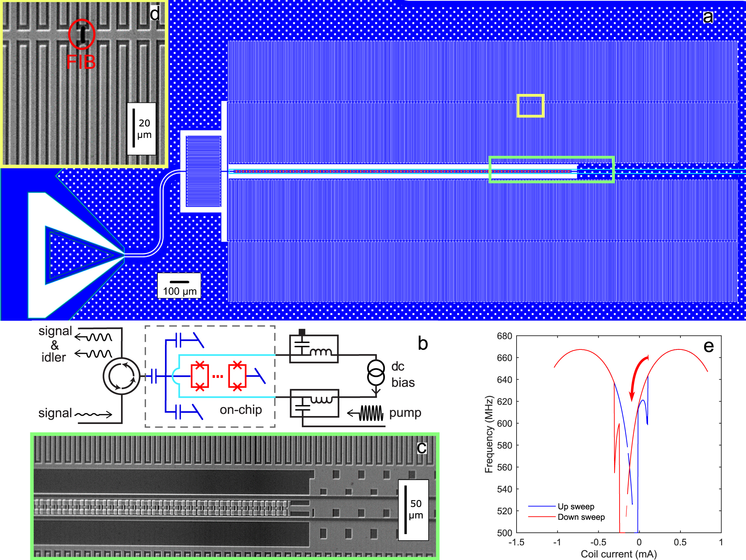Image resolution: width=746 pixels, height=560 pixels.
Task: Click the red 'FIB' label
Action: [x=81, y=62]
